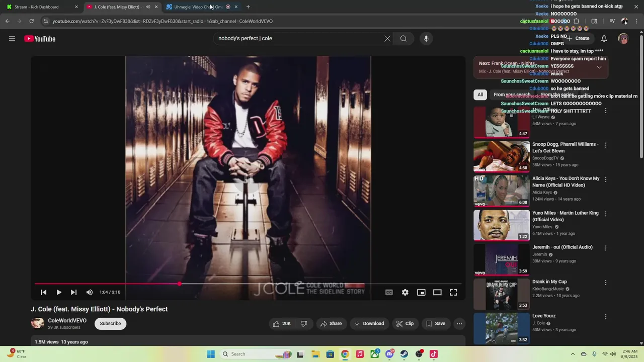Subscribe to ColeWorldVEVO
Image resolution: width=644 pixels, height=362 pixels.
click(110, 324)
